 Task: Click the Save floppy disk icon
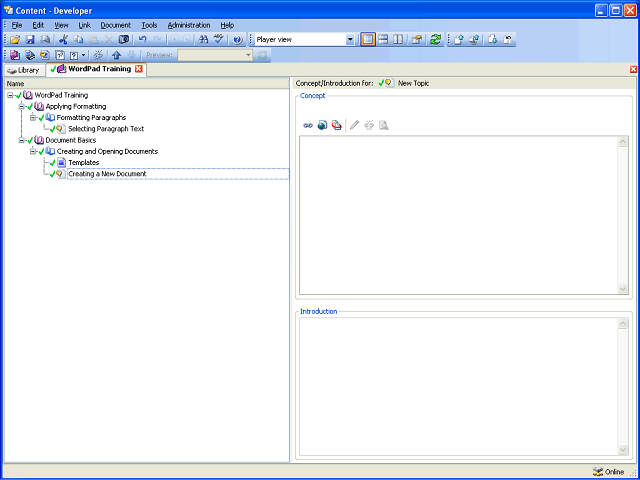coord(30,40)
